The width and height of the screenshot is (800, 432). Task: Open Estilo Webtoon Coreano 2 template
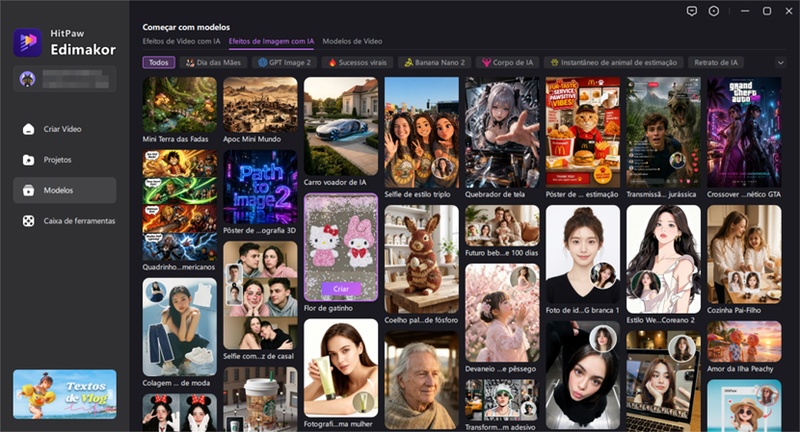(663, 260)
